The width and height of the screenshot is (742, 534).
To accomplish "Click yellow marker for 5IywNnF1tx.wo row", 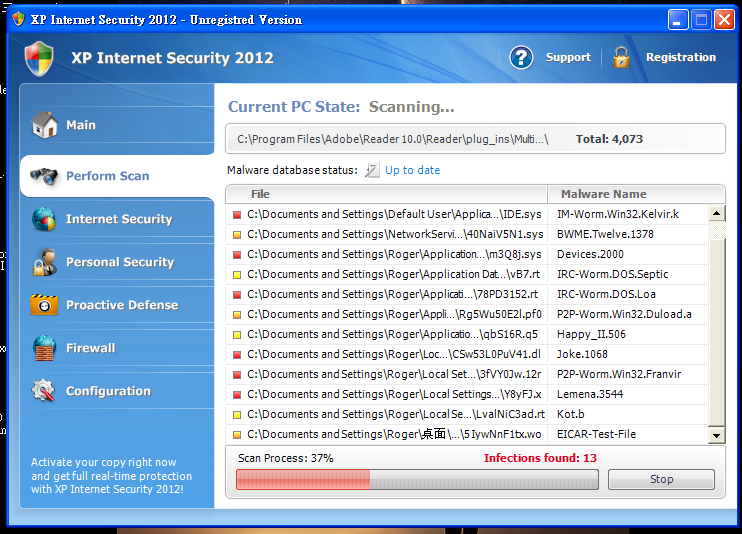I will click(237, 435).
